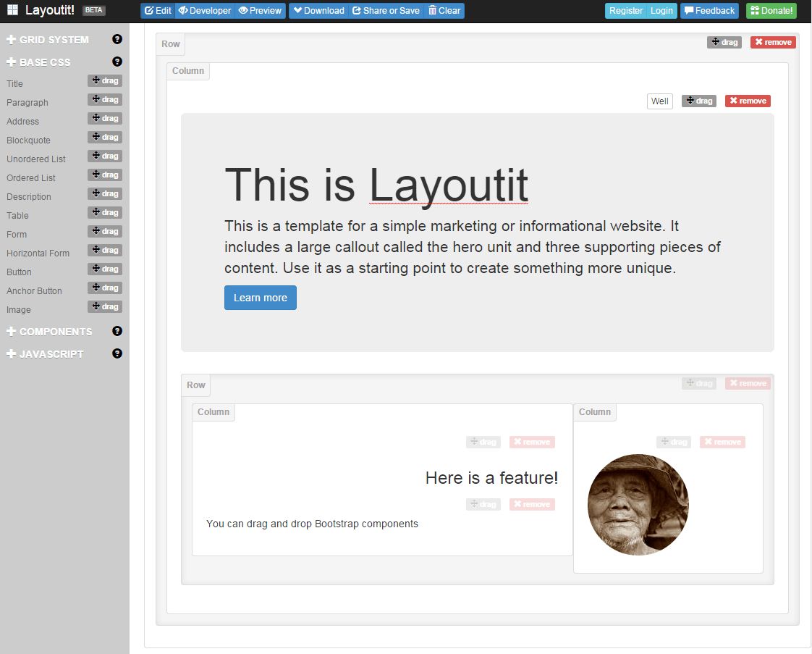Click the Layoutit grid logo icon
The height and width of the screenshot is (654, 812).
pos(12,9)
